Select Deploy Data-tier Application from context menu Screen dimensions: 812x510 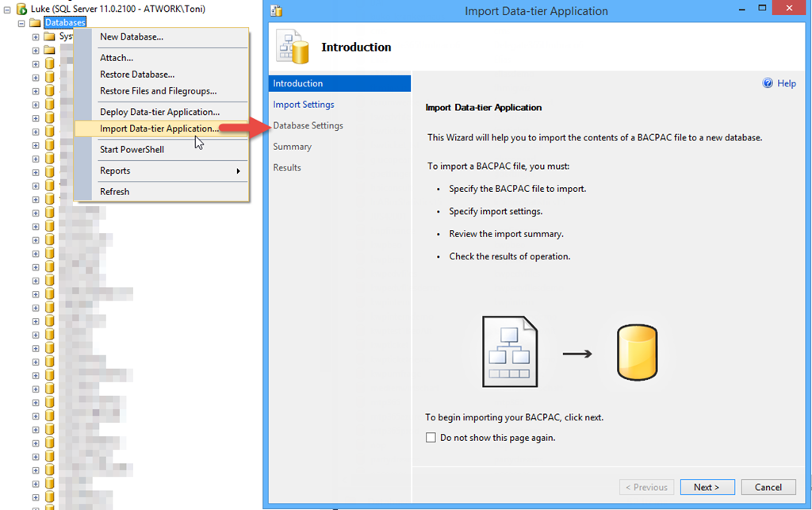(x=159, y=112)
